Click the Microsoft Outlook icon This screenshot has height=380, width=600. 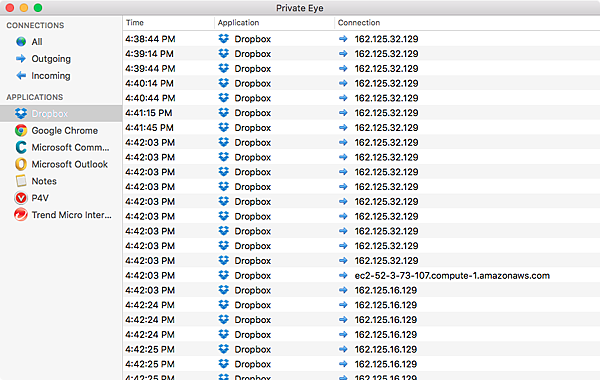pyautogui.click(x=21, y=164)
